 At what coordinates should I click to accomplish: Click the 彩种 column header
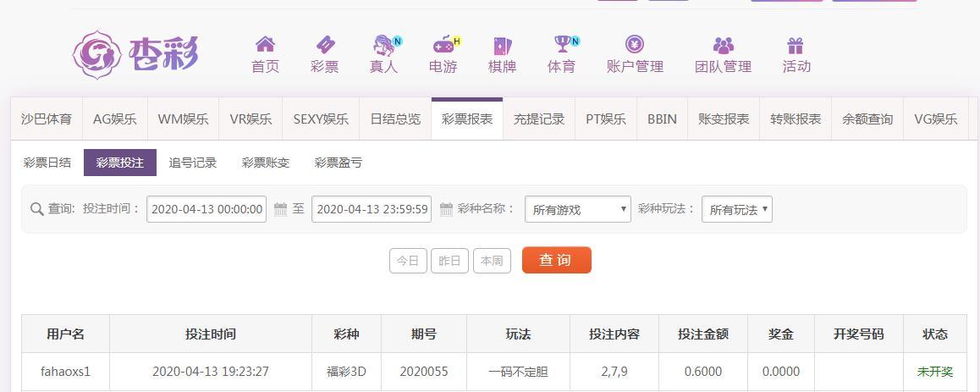coord(347,334)
